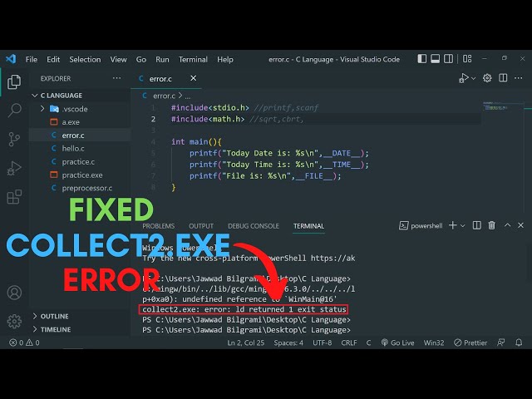
Task: Create a new terminal with plus icon
Action: [x=452, y=225]
